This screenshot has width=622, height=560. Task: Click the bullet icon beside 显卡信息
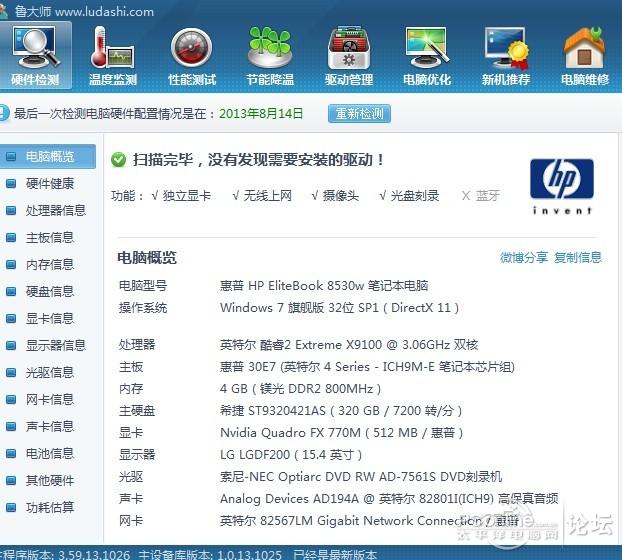[x=11, y=318]
